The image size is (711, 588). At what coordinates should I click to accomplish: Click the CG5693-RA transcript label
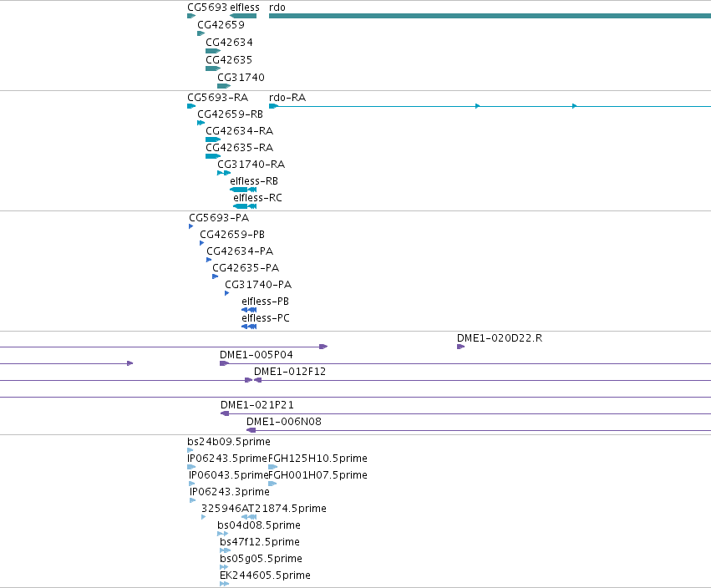pos(218,98)
